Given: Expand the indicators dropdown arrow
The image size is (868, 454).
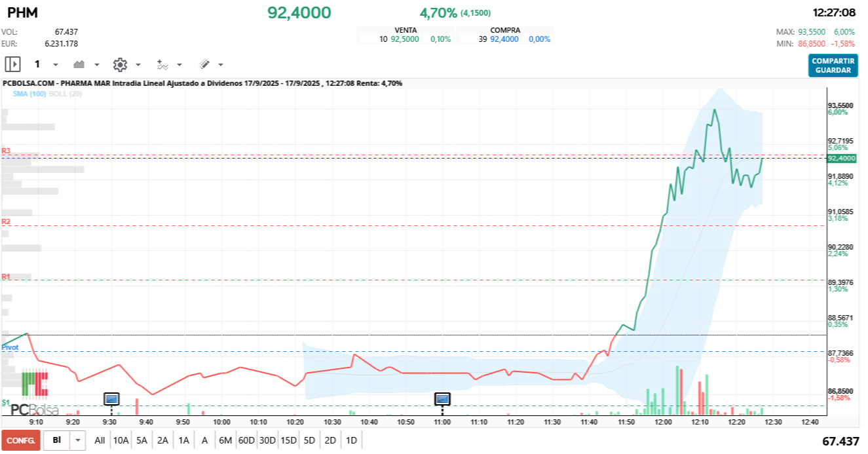Looking at the screenshot, I should pos(179,65).
